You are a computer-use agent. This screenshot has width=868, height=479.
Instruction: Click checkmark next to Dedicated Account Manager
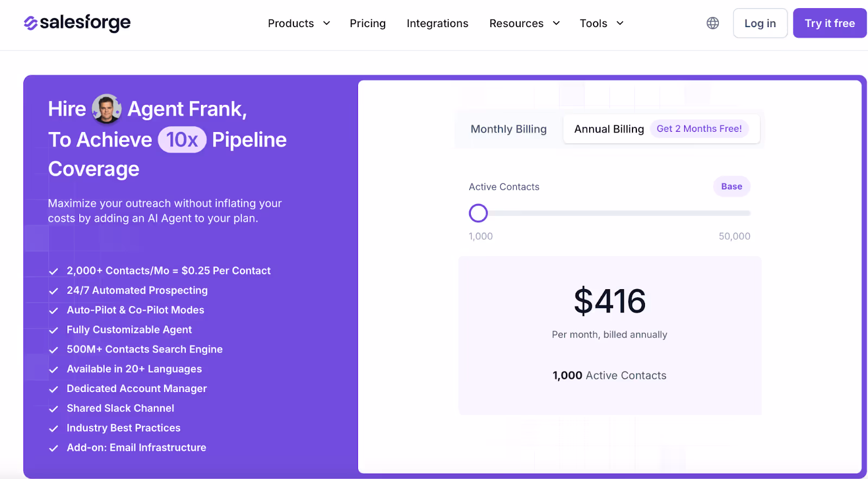(x=54, y=389)
